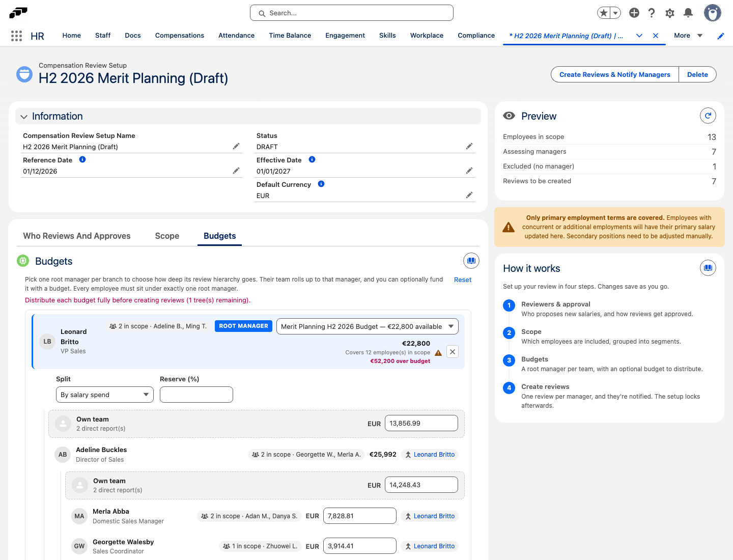The height and width of the screenshot is (560, 733).
Task: Click the edit navigation pencil icon
Action: pos(721,36)
